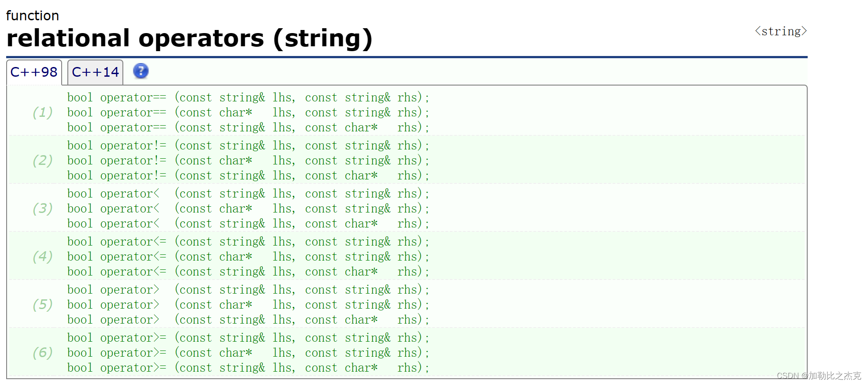Screen dimensions: 868x384
Task: Select the (2) overload label
Action: tap(43, 160)
